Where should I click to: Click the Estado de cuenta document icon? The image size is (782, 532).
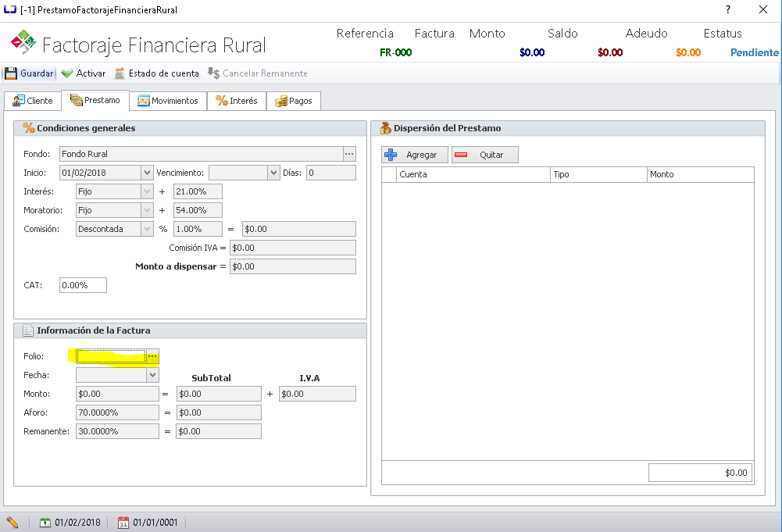coord(120,73)
